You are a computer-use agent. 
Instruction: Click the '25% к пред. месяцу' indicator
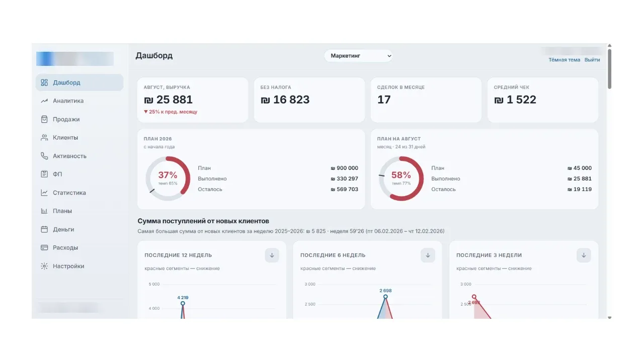171,112
